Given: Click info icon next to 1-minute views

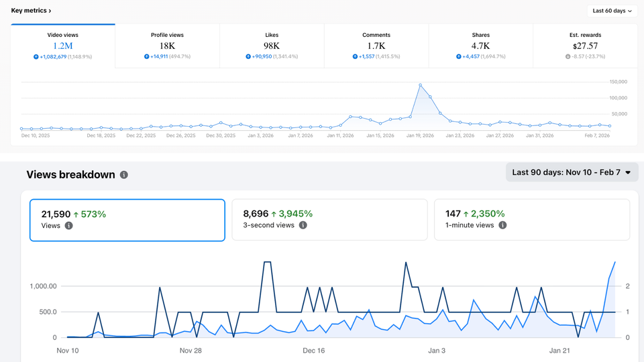Looking at the screenshot, I should 502,225.
